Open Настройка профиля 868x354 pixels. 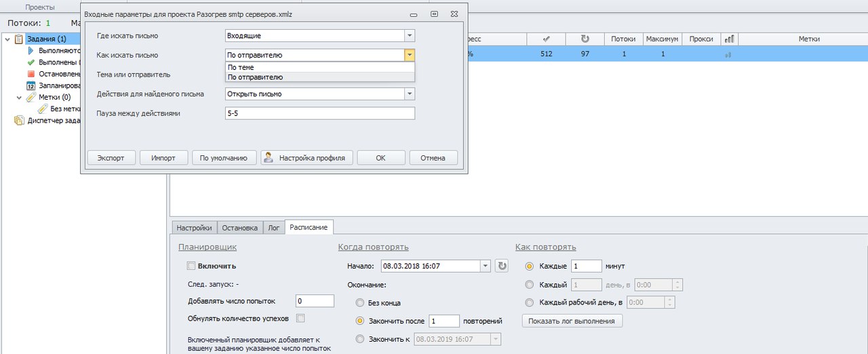click(306, 157)
